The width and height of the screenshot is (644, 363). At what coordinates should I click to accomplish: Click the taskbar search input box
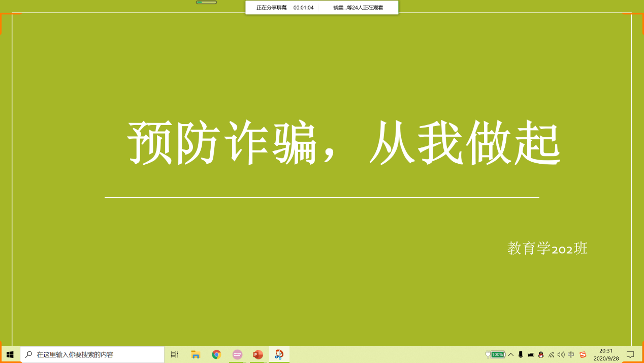pyautogui.click(x=92, y=354)
